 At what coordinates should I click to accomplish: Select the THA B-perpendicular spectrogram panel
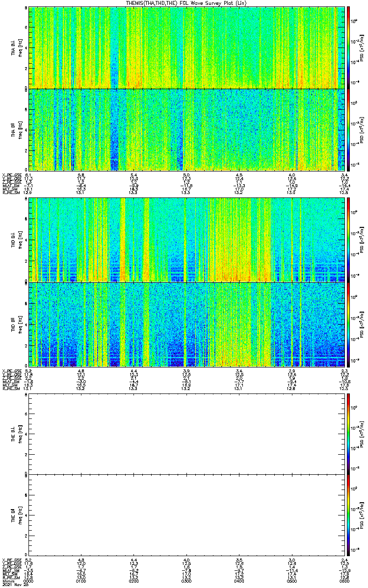186,48
